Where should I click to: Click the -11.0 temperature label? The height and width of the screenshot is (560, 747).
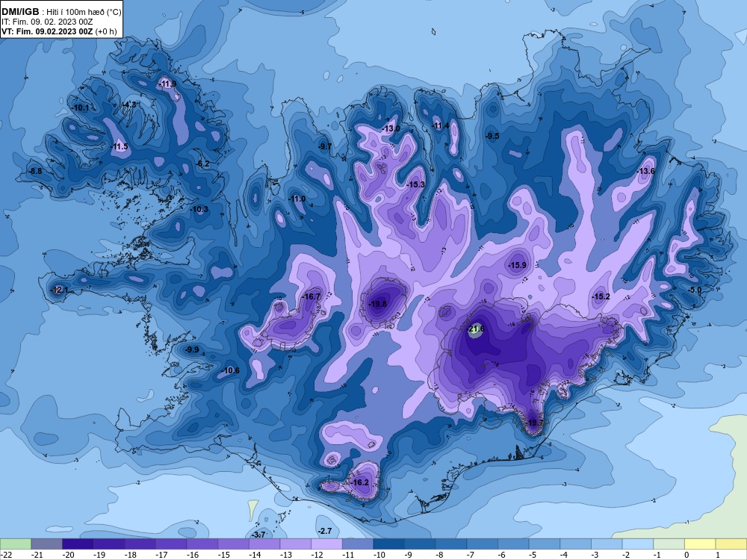[297, 199]
